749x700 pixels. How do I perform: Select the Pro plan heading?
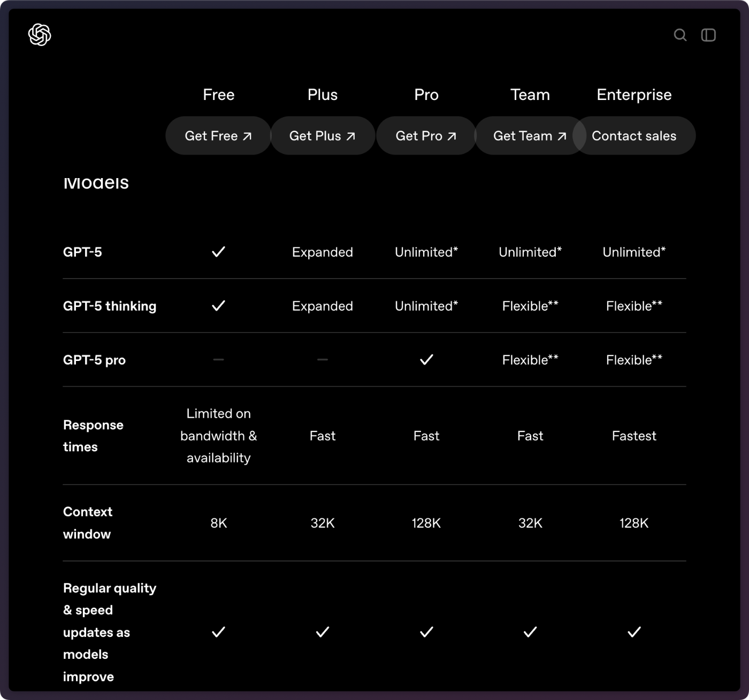pyautogui.click(x=426, y=95)
